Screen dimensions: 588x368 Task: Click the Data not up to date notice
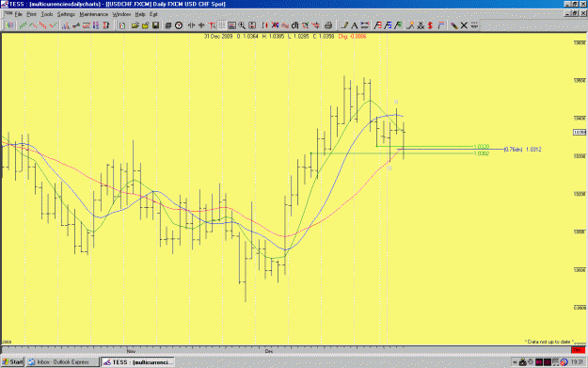tap(548, 342)
